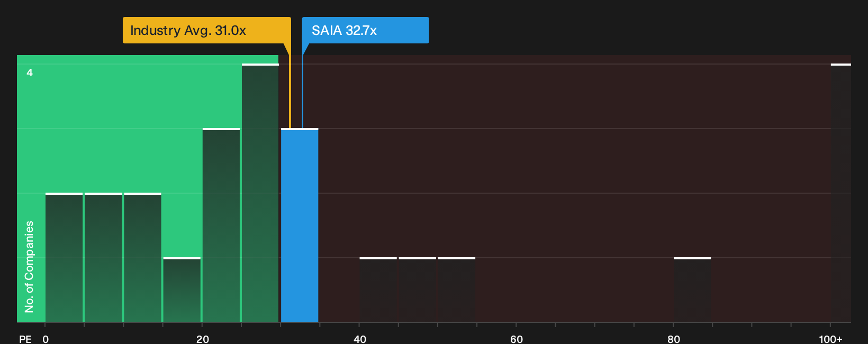Click the '20' x-axis label
This screenshot has height=344, width=868.
(203, 339)
